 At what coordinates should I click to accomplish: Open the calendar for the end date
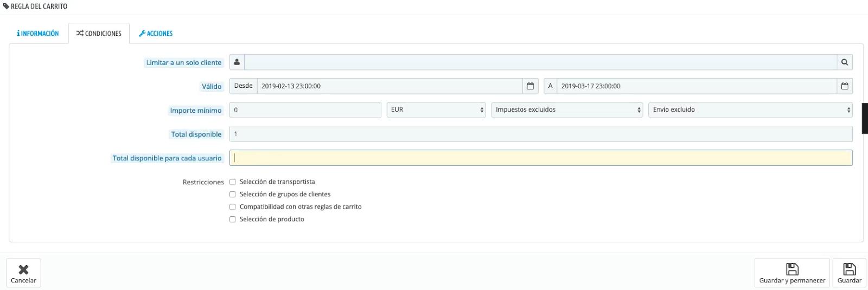pos(845,86)
